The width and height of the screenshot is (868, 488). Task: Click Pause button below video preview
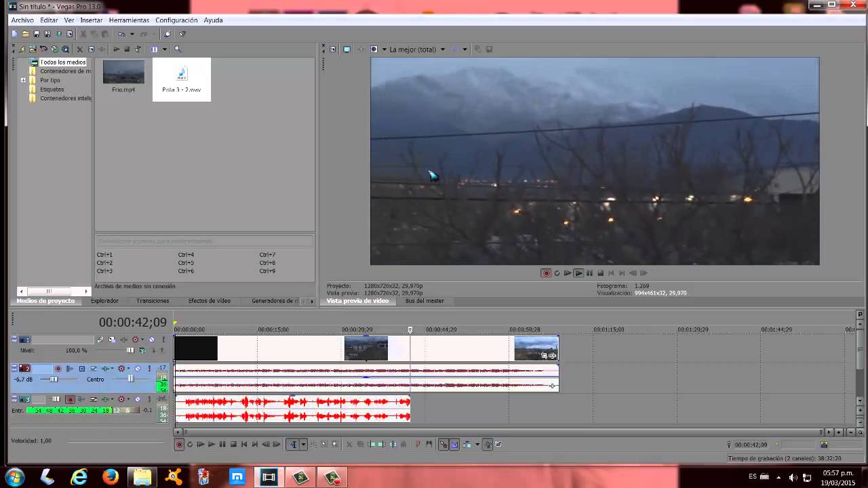click(589, 273)
